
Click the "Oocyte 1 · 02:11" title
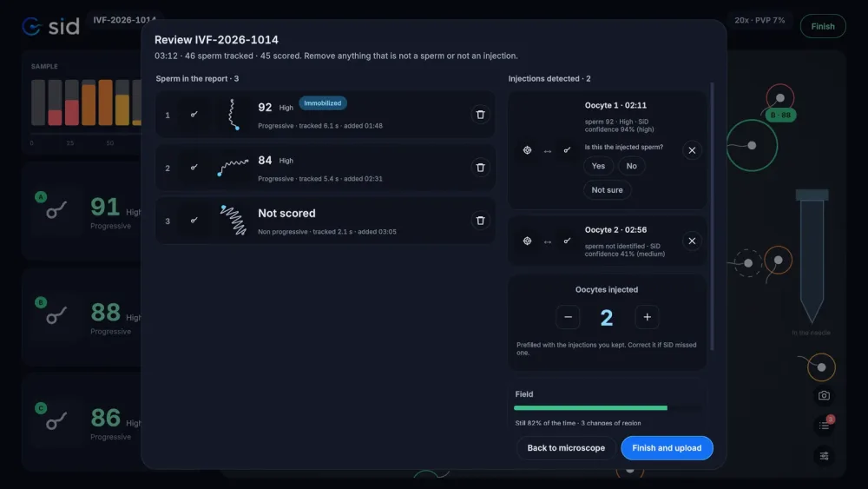point(615,105)
